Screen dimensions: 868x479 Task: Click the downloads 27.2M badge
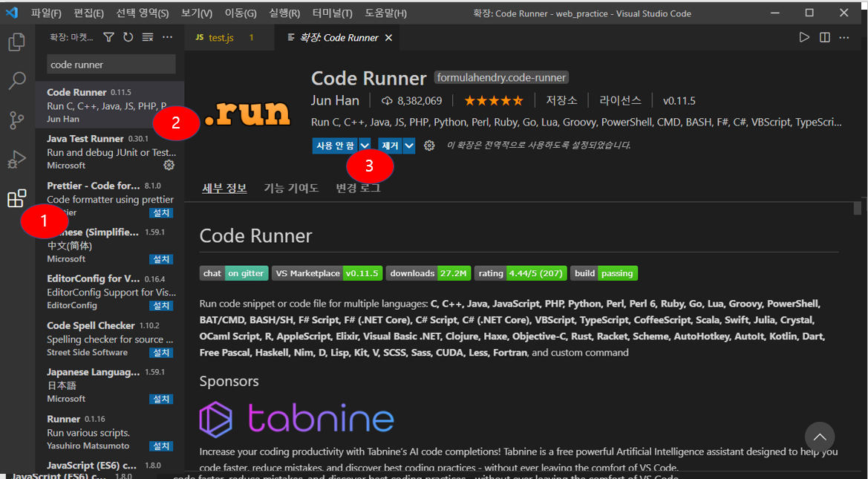(428, 273)
